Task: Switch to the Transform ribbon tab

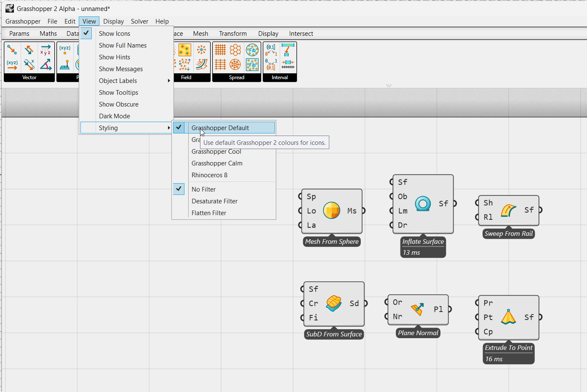Action: [x=233, y=33]
